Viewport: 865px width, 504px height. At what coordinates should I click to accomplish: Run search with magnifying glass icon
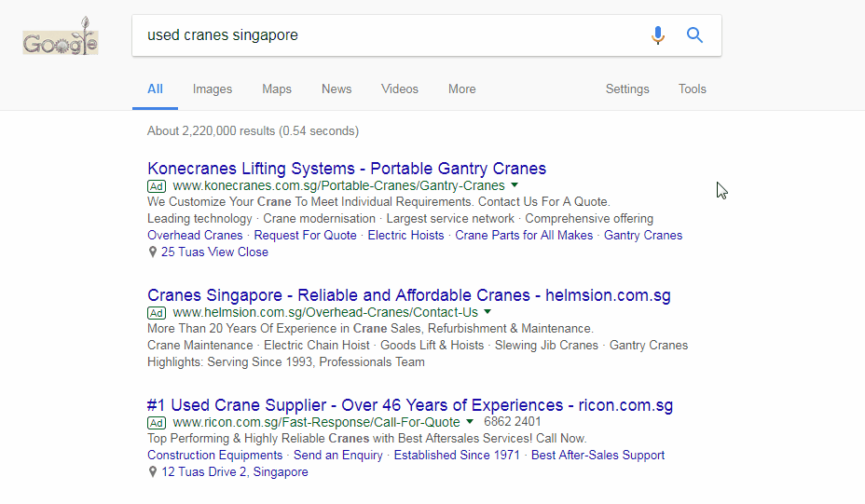[694, 35]
